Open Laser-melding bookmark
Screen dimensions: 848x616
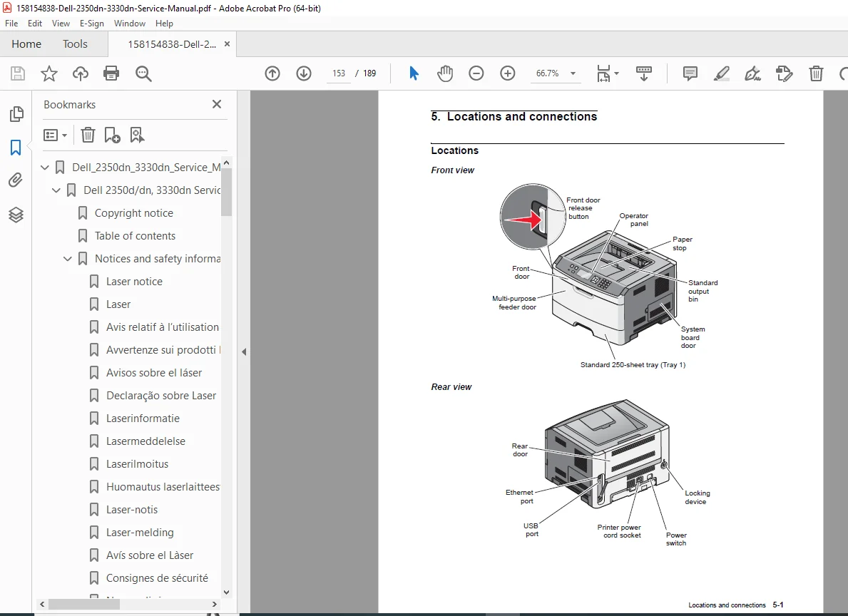pos(140,532)
